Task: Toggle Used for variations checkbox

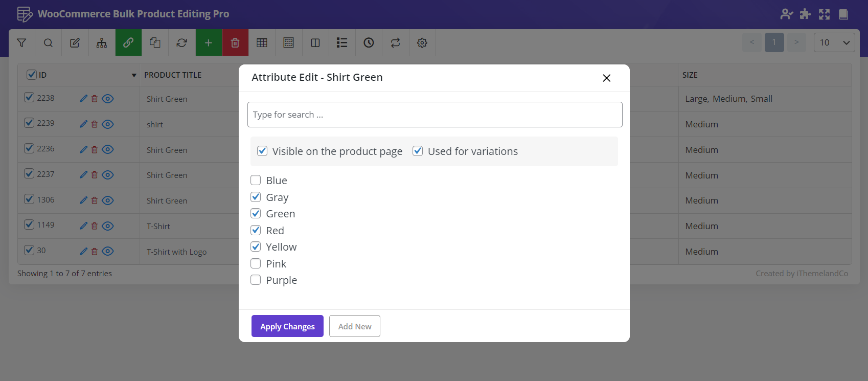Action: point(418,151)
